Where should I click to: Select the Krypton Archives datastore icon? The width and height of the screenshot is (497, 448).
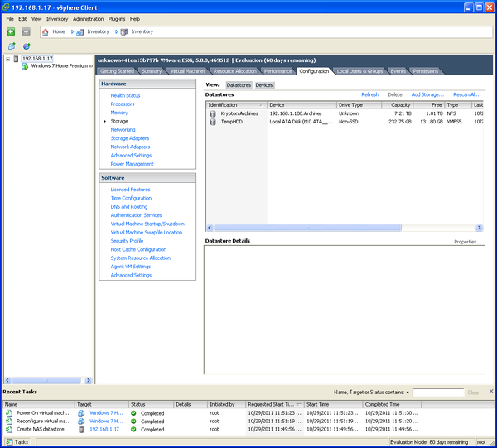click(213, 113)
